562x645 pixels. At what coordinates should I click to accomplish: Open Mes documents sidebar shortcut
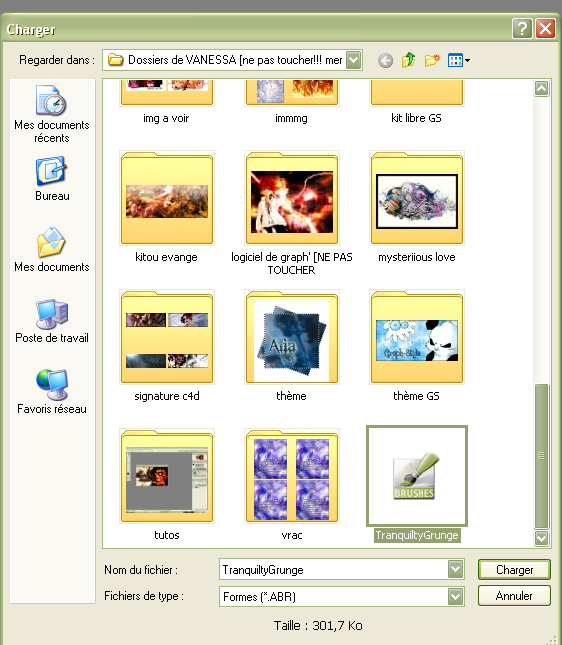point(52,249)
